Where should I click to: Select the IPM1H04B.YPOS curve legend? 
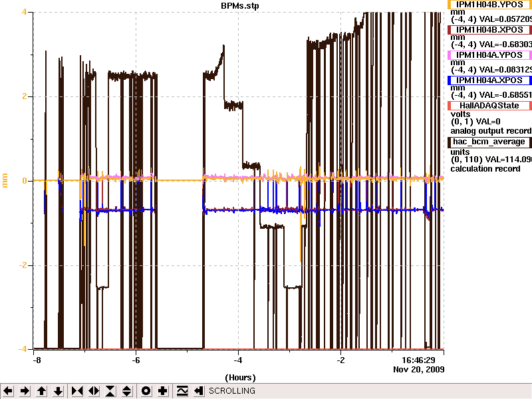pos(489,5)
